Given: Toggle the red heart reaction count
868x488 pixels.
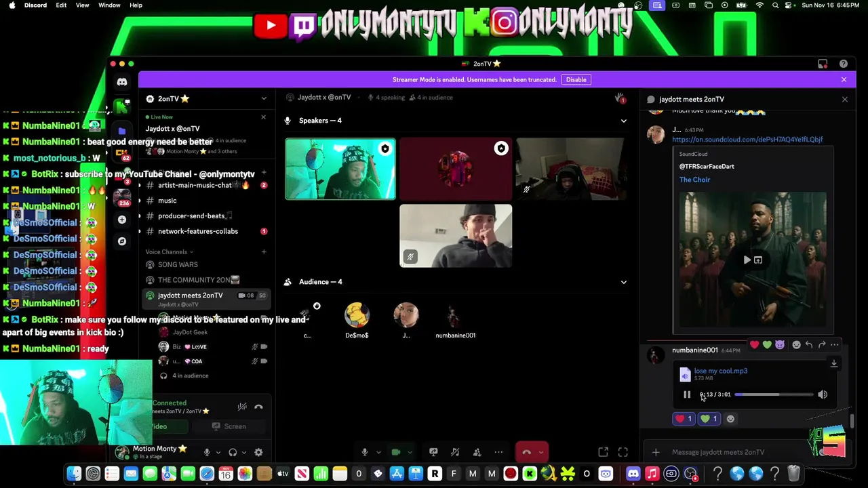Looking at the screenshot, I should [x=684, y=419].
